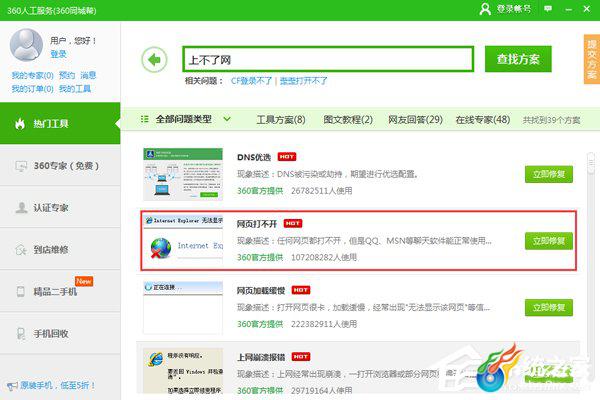
Task: Click related question CF登录不了
Action: [251, 81]
